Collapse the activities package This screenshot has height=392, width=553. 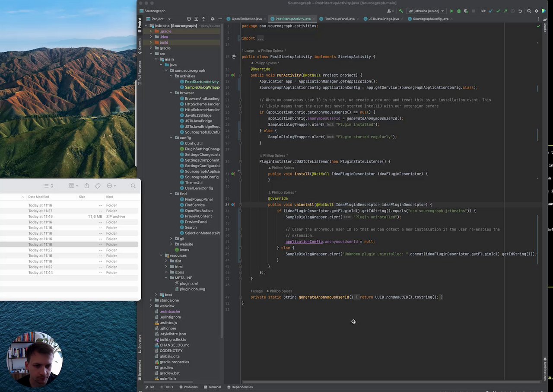(x=171, y=76)
